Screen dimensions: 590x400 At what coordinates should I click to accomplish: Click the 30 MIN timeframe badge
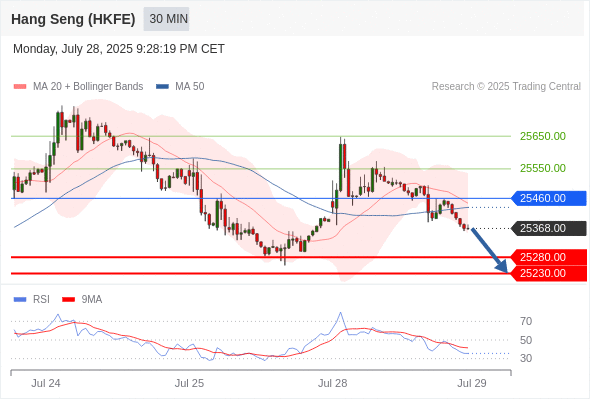pyautogui.click(x=166, y=19)
